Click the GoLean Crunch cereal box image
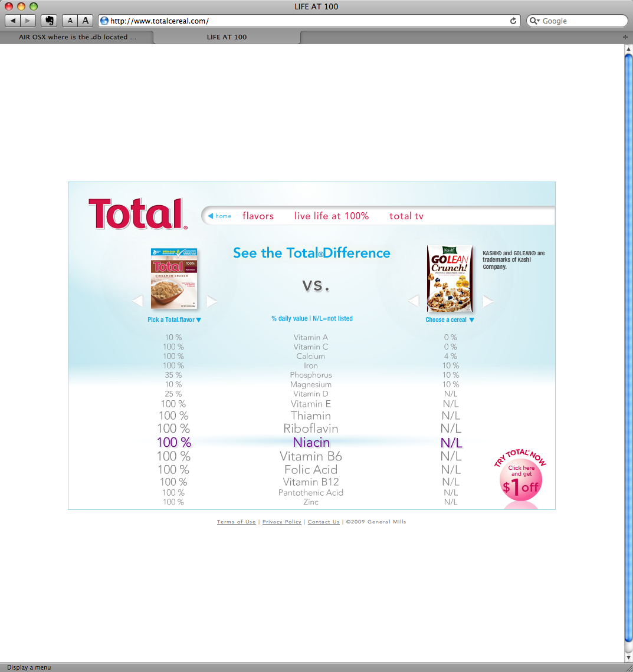This screenshot has width=633, height=672. [450, 278]
